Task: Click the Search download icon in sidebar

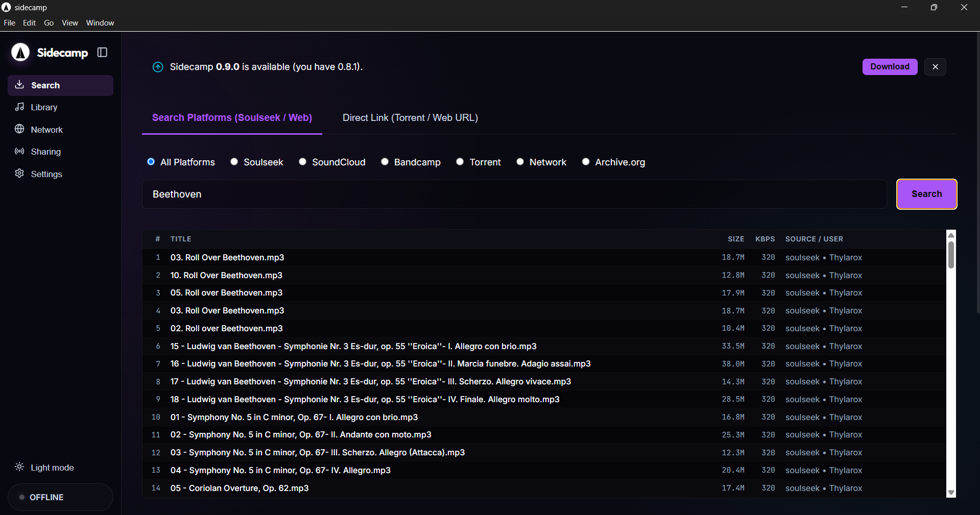Action: click(x=19, y=85)
